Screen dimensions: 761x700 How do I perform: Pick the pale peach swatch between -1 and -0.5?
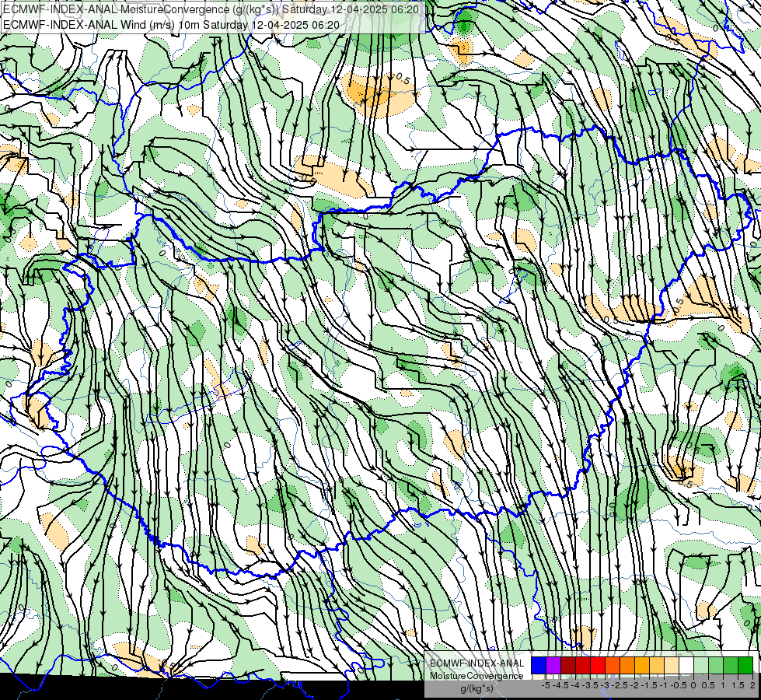point(671,666)
